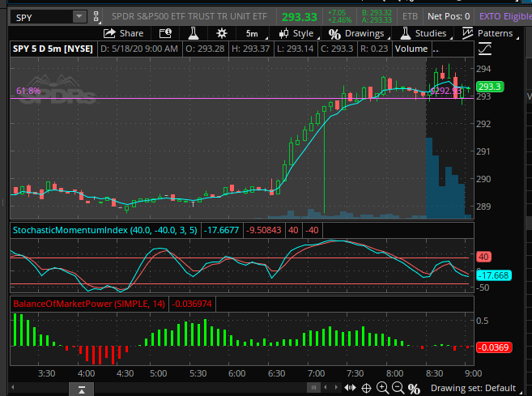Image resolution: width=532 pixels, height=396 pixels.
Task: Select the BalanceOfMarketPower study label
Action: [x=89, y=304]
